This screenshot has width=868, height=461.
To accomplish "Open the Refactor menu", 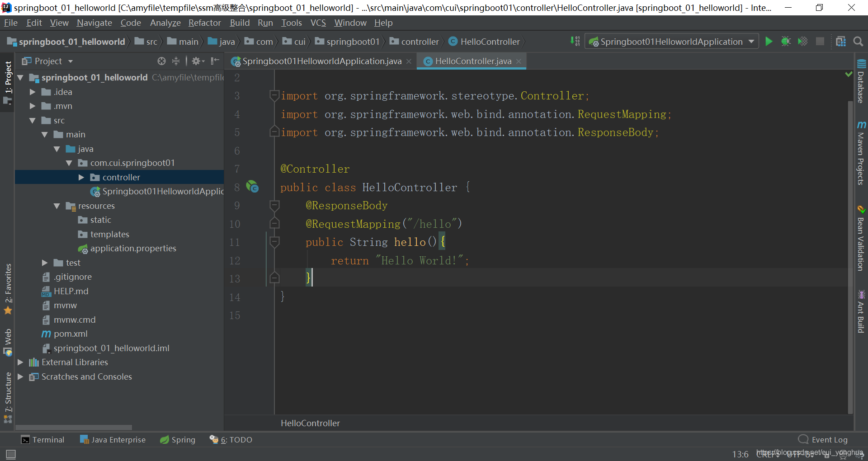I will [205, 23].
